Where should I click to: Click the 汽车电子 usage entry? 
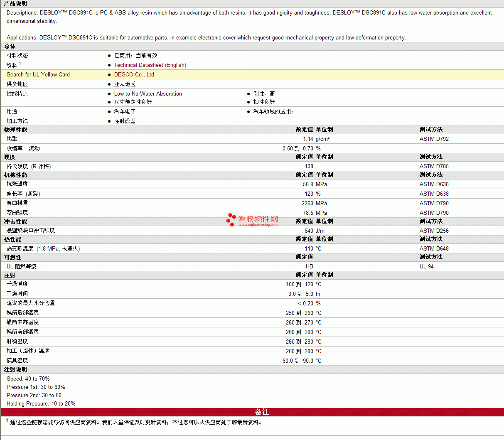click(125, 111)
